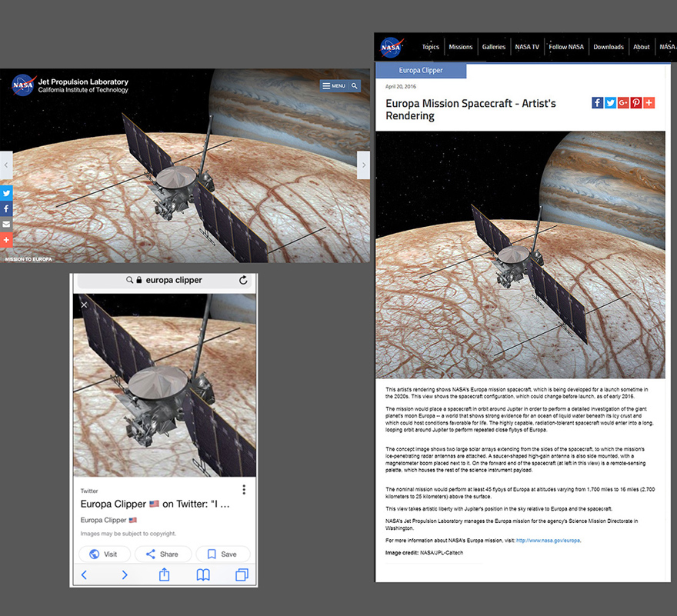
Task: Share via Twitter in the JPL side share bar
Action: pyautogui.click(x=6, y=193)
